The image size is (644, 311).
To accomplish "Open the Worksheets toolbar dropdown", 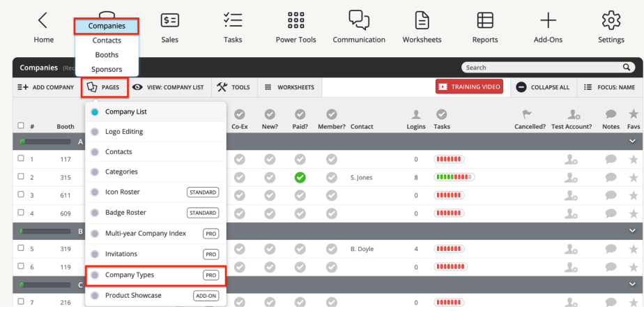I will [290, 87].
